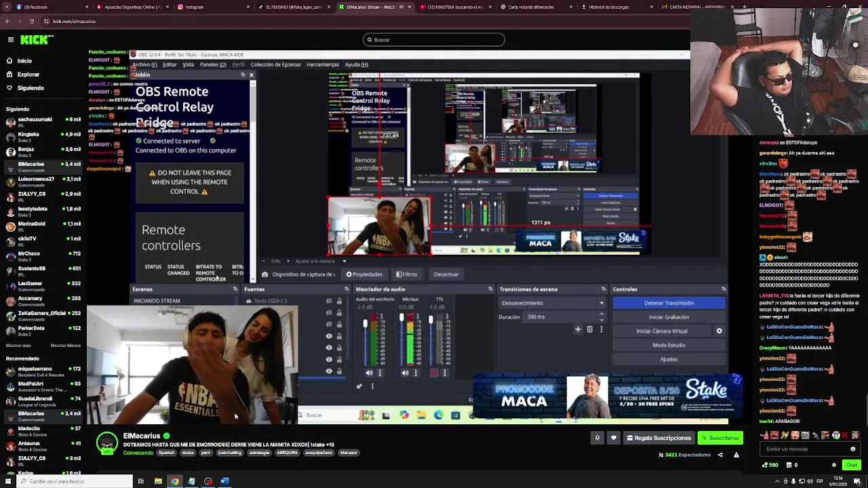Click the notification bell under the stream
The height and width of the screenshot is (488, 868).
click(597, 438)
